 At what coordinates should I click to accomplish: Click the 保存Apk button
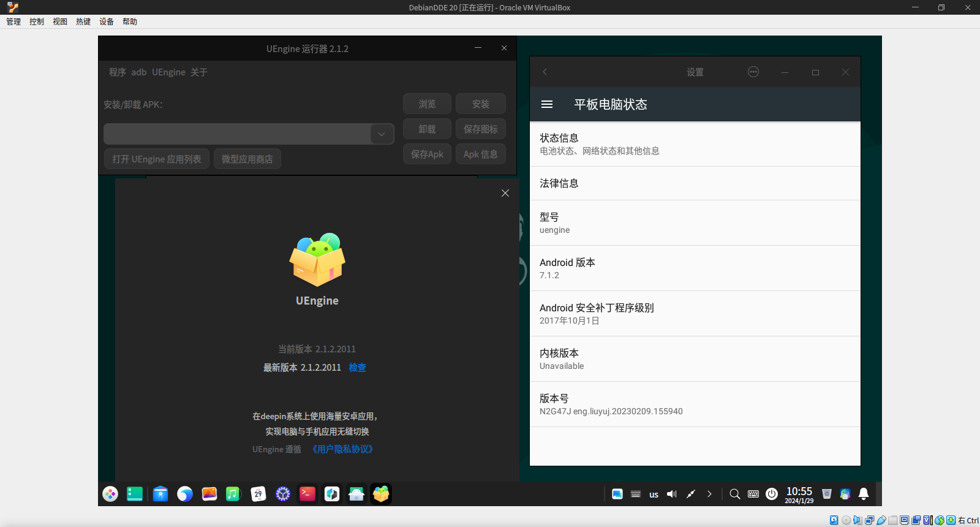tap(427, 154)
